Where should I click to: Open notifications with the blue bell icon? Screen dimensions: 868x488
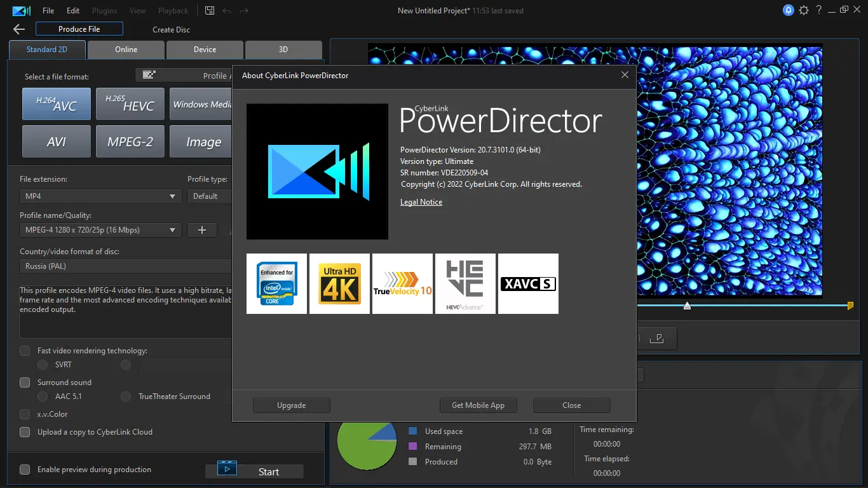point(789,10)
